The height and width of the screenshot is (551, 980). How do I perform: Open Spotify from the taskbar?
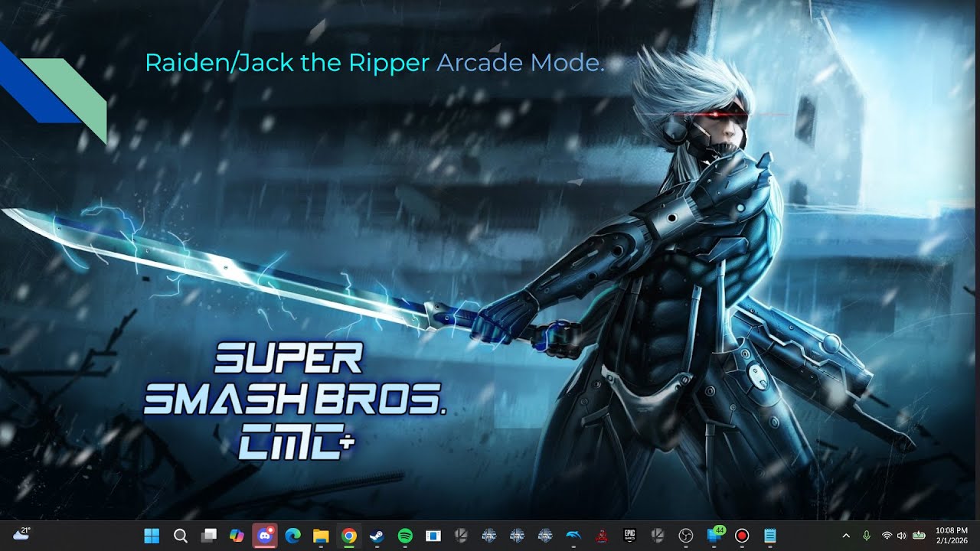coord(405,536)
